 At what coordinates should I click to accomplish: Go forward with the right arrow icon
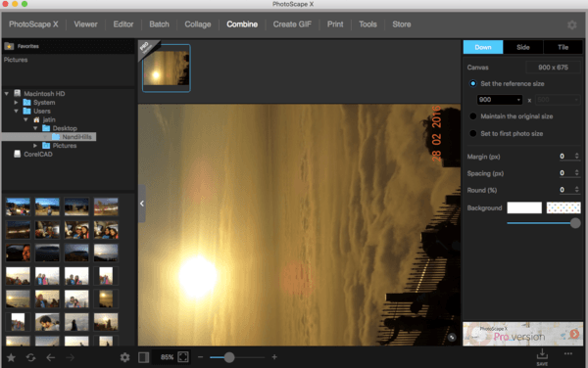(71, 358)
